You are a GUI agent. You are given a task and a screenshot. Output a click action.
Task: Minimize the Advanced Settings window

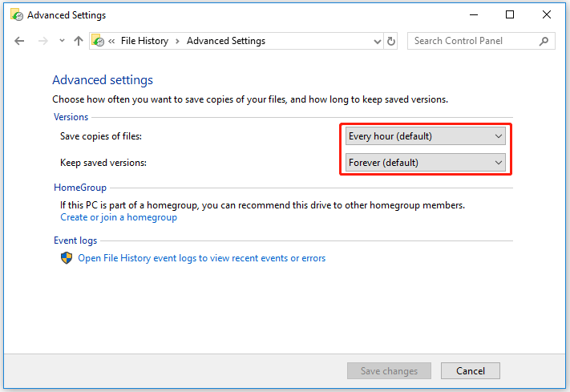click(474, 15)
